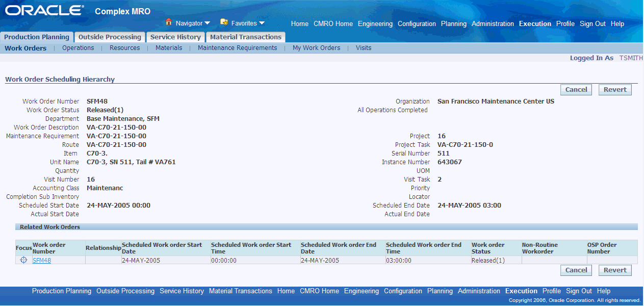Image resolution: width=644 pixels, height=306 pixels.
Task: Open Help in the top navigation
Action: [x=617, y=24]
